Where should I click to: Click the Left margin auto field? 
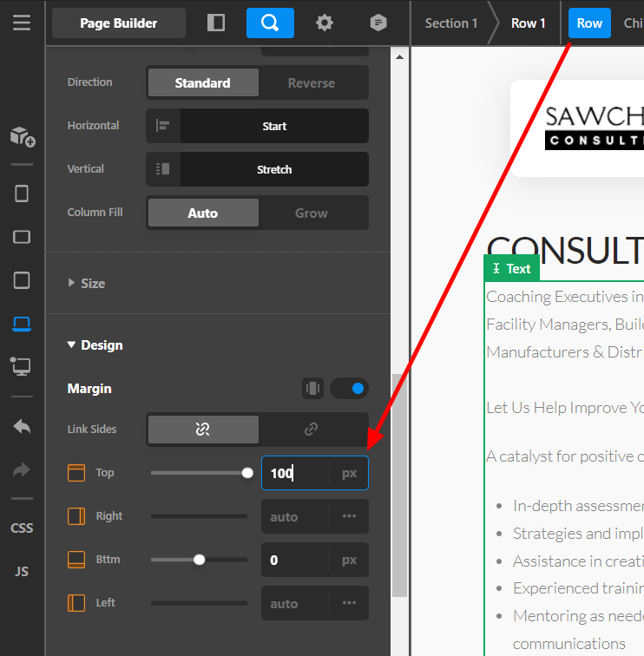(x=295, y=603)
